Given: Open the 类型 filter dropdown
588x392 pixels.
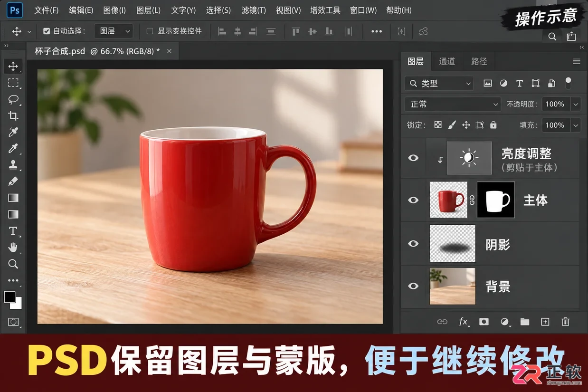Looking at the screenshot, I should (x=439, y=84).
